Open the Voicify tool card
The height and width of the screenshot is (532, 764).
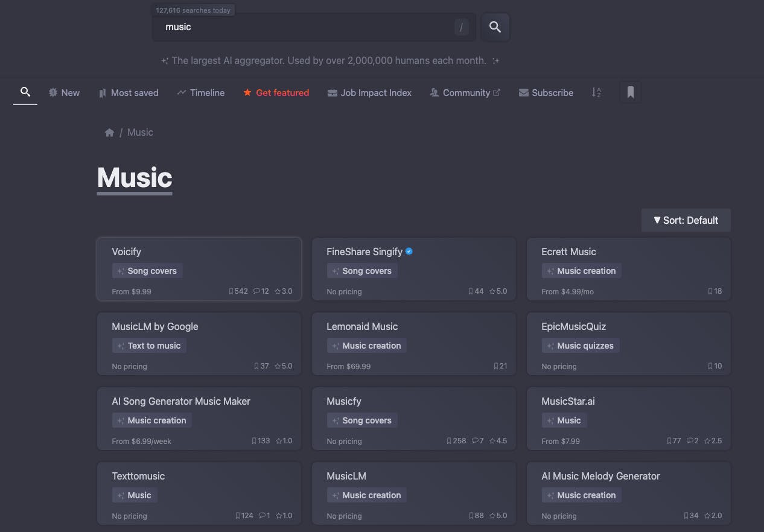[199, 269]
